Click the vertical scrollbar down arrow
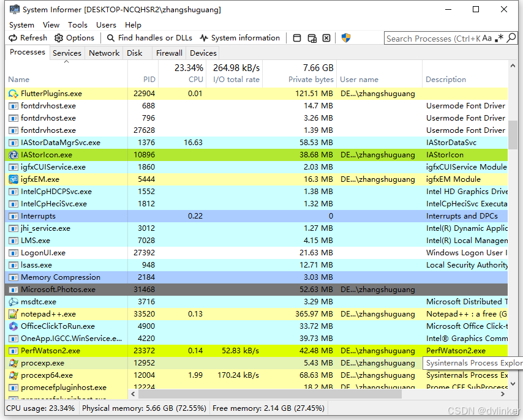 [x=513, y=384]
